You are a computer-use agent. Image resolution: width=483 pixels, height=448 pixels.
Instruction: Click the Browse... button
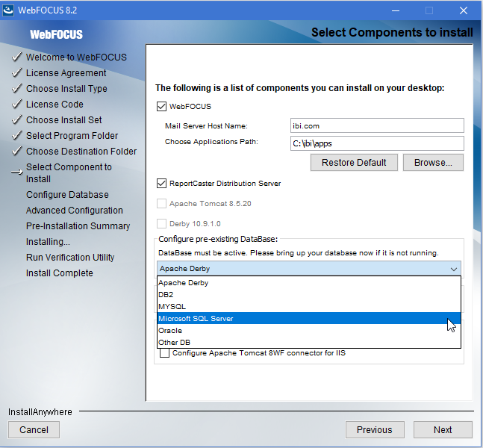coord(433,162)
